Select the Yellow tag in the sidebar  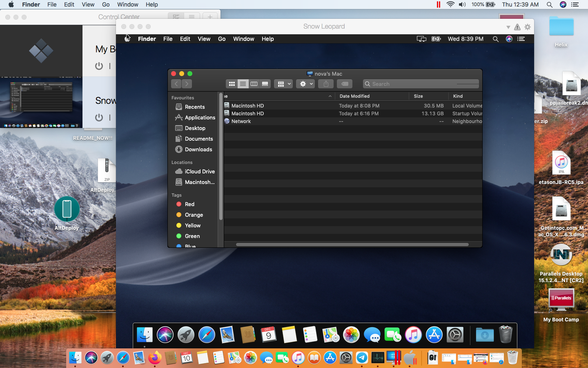(x=188, y=225)
